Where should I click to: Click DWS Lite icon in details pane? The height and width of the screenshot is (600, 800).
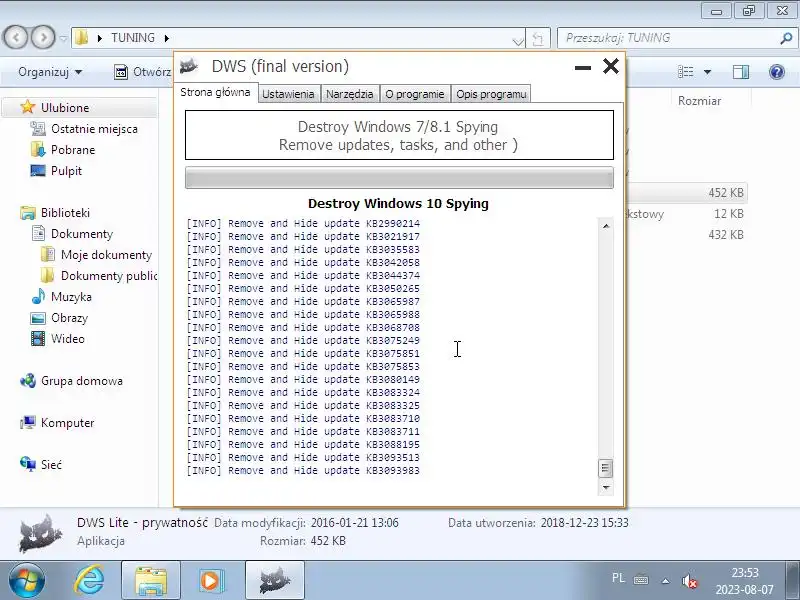[40, 533]
